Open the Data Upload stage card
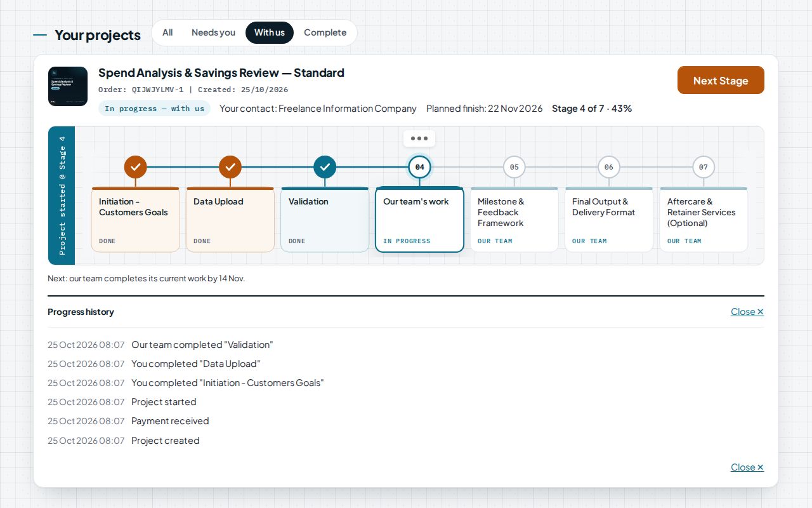 [x=230, y=220]
